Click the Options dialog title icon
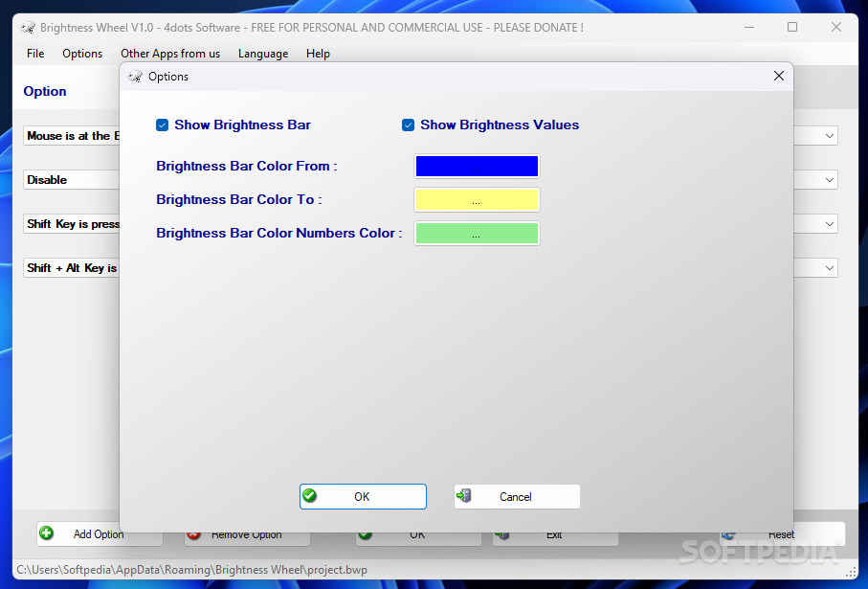 click(135, 77)
